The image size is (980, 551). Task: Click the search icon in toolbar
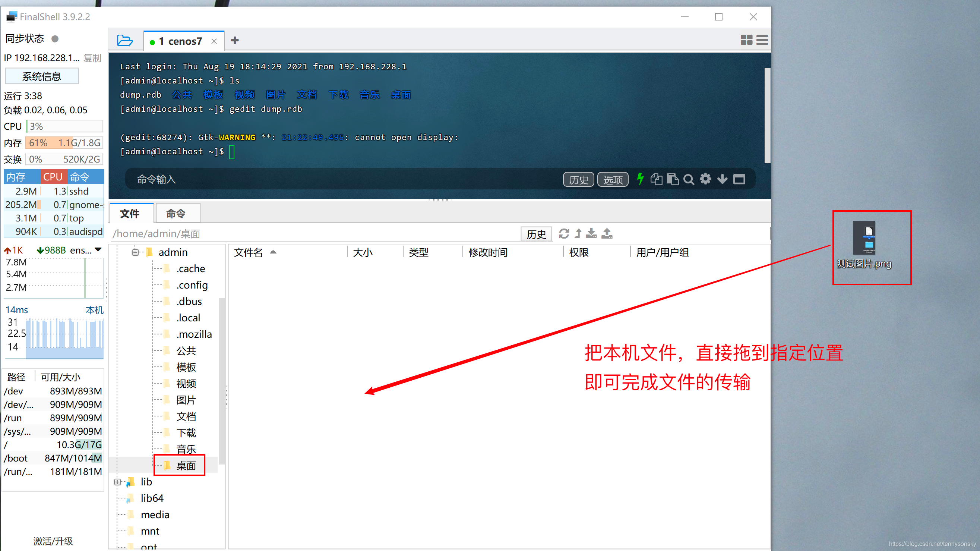[689, 179]
